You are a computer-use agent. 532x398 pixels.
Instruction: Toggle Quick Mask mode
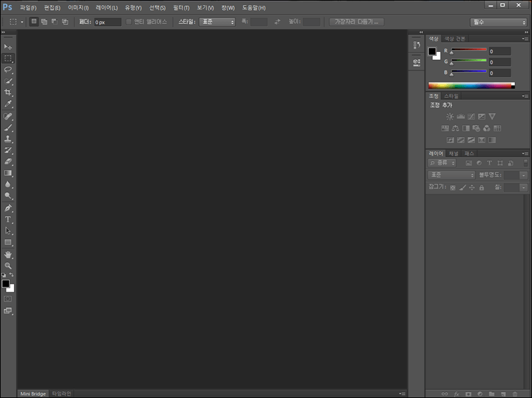pyautogui.click(x=8, y=299)
